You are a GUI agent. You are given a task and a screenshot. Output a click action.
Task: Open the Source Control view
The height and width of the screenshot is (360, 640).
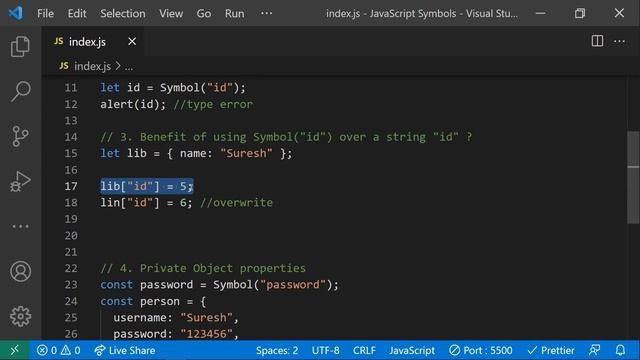pos(20,136)
